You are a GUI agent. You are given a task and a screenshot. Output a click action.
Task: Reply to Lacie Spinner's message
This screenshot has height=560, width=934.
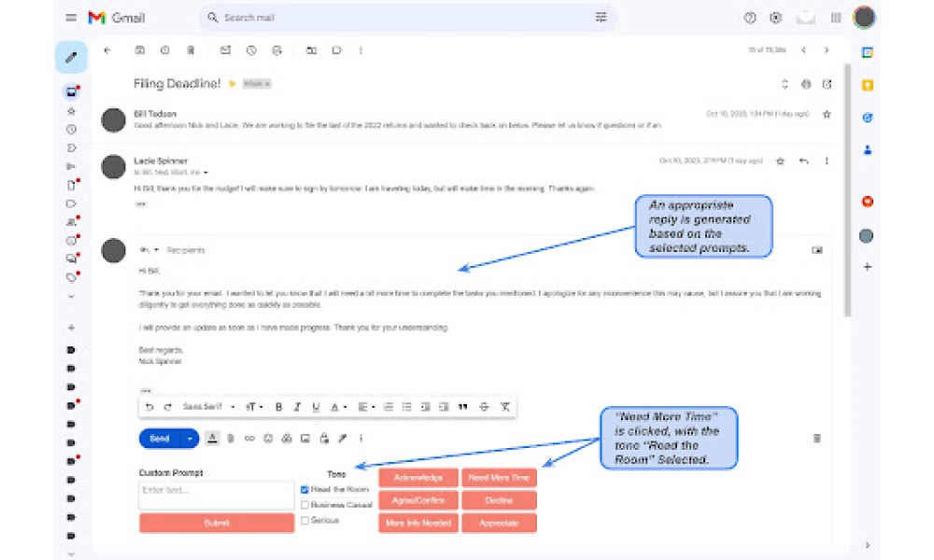(x=803, y=161)
